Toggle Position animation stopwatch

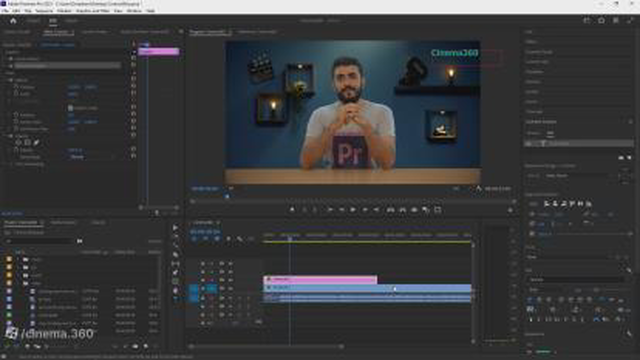coord(16,87)
